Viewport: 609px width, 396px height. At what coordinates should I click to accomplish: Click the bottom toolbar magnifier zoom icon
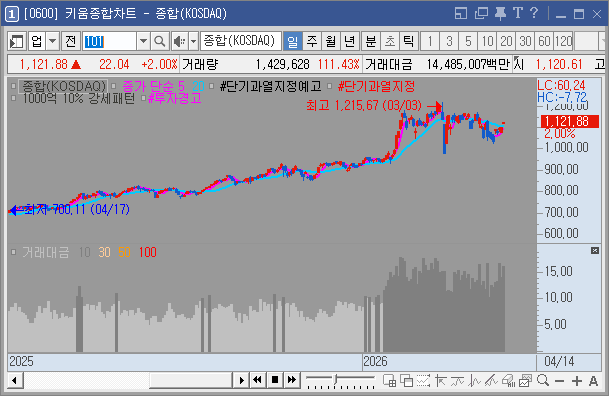click(543, 381)
